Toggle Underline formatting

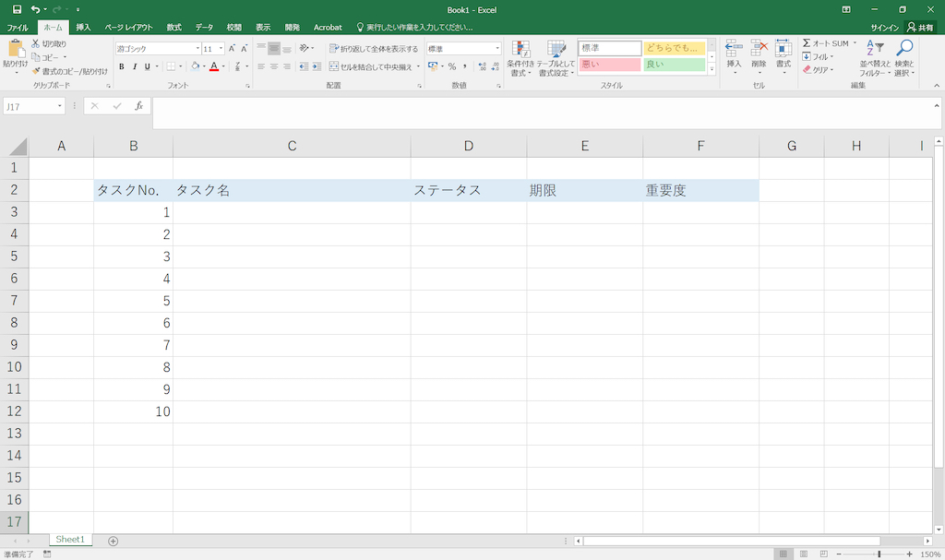147,66
